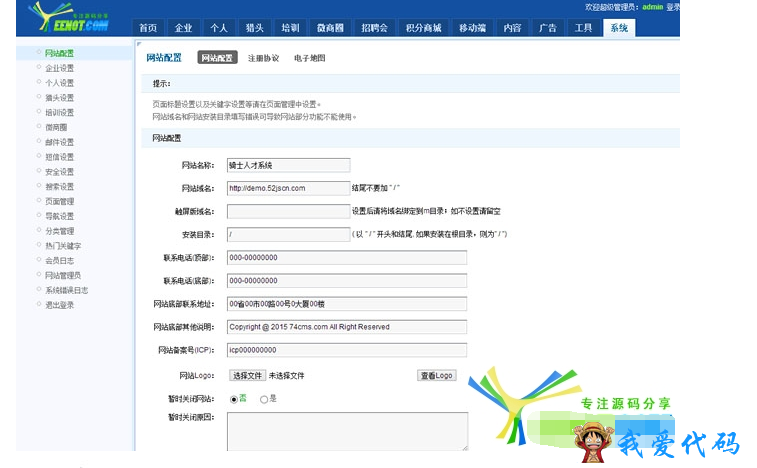Image resolution: width=757 pixels, height=468 pixels.
Task: Select the 系统 top menu tab
Action: 619,28
